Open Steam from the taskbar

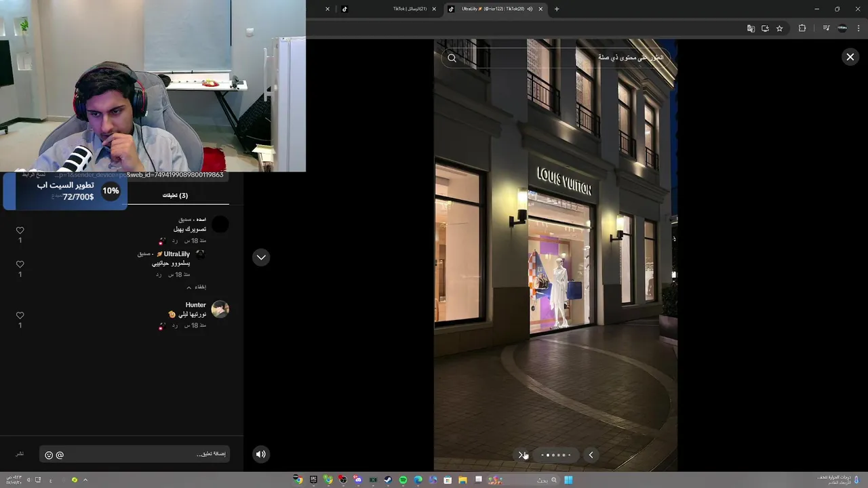coord(388,480)
